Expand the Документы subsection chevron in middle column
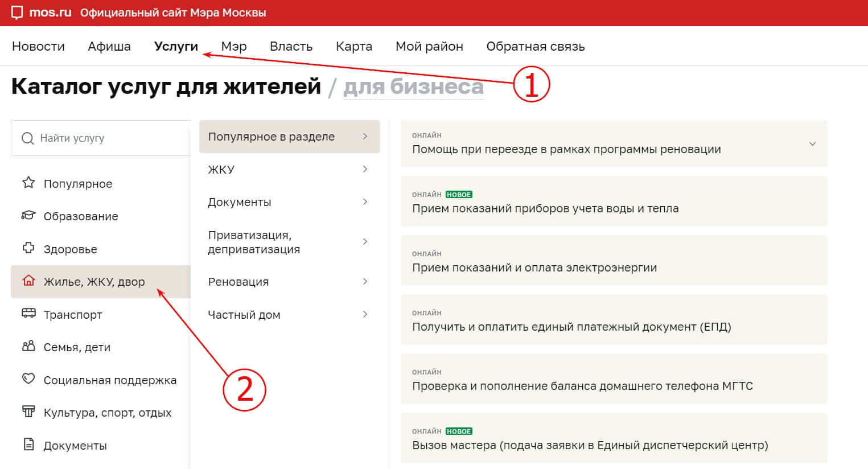Viewport: 868px width, 469px height. (x=365, y=202)
